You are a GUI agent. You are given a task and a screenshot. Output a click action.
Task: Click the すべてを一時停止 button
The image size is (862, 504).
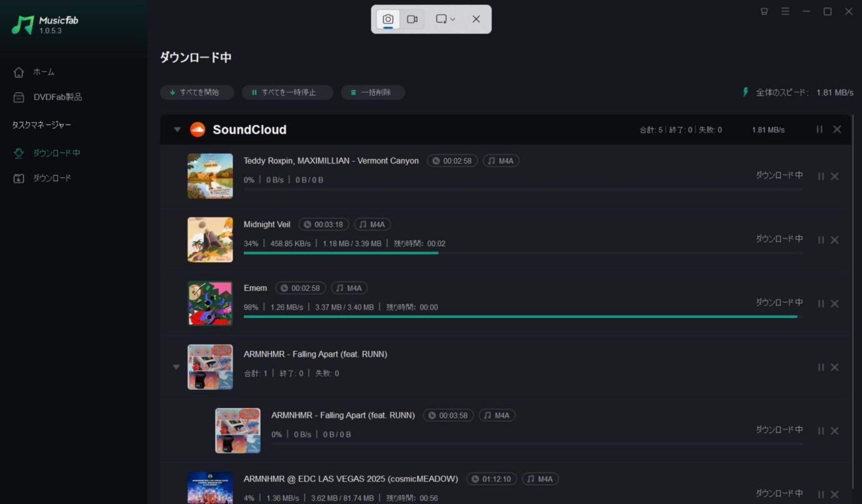[288, 92]
